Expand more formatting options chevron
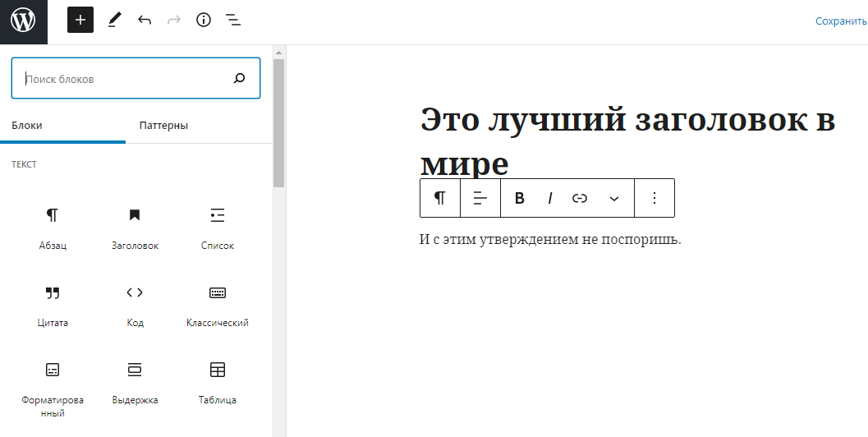This screenshot has width=868, height=437. point(614,198)
